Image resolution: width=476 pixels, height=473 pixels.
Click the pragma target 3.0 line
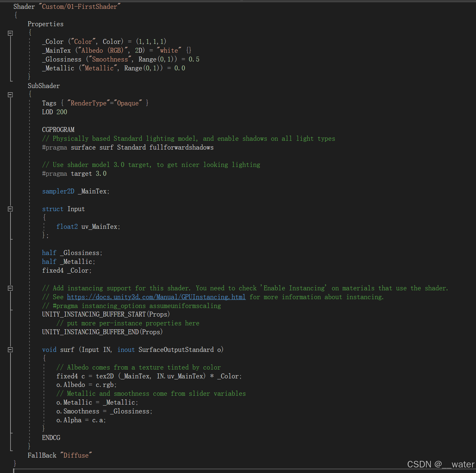tap(74, 173)
